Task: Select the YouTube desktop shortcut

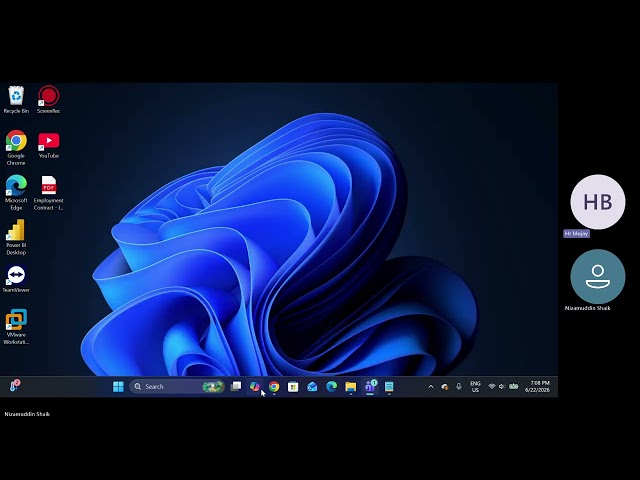Action: click(49, 145)
